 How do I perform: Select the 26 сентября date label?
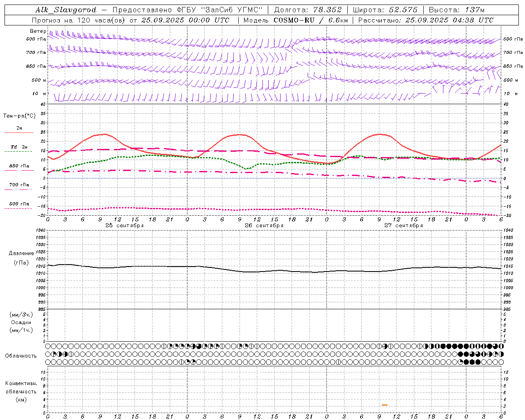[x=264, y=226]
